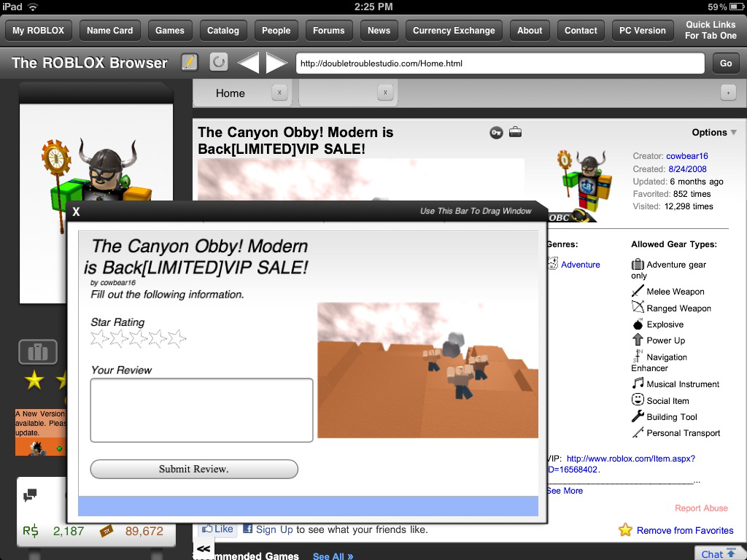Report Abuse for this game

(701, 508)
